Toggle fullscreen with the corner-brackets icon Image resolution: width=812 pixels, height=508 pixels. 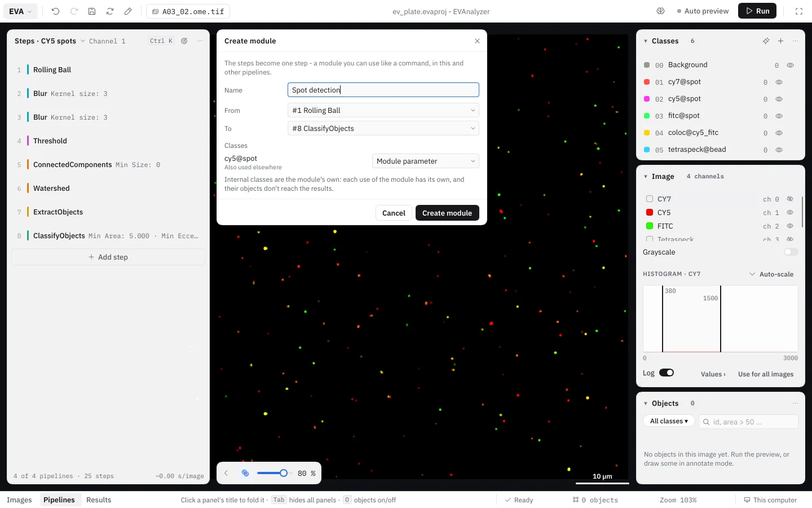[x=799, y=11]
